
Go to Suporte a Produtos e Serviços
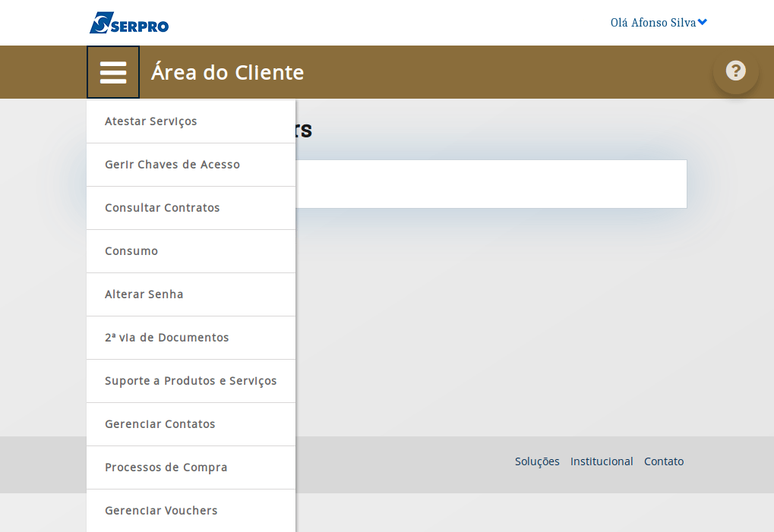click(x=191, y=381)
